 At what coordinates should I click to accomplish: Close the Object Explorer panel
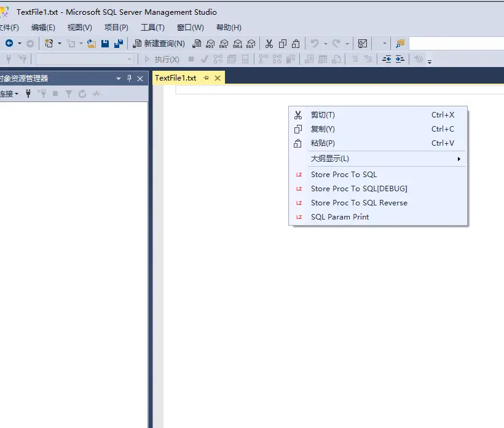[140, 79]
